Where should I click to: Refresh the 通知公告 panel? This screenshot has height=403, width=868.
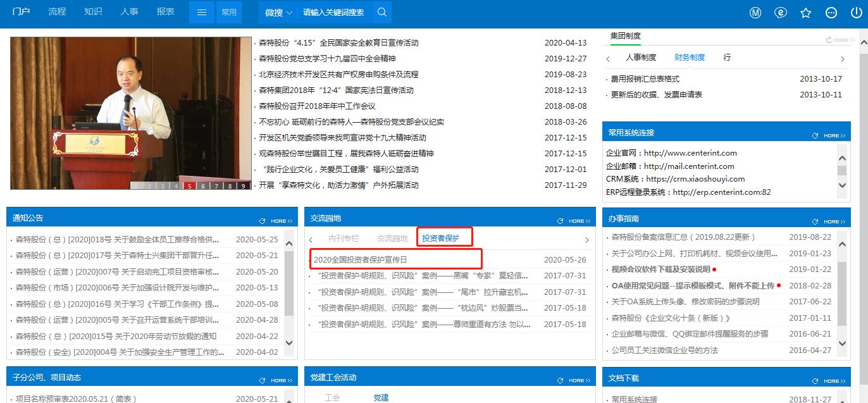click(x=262, y=220)
